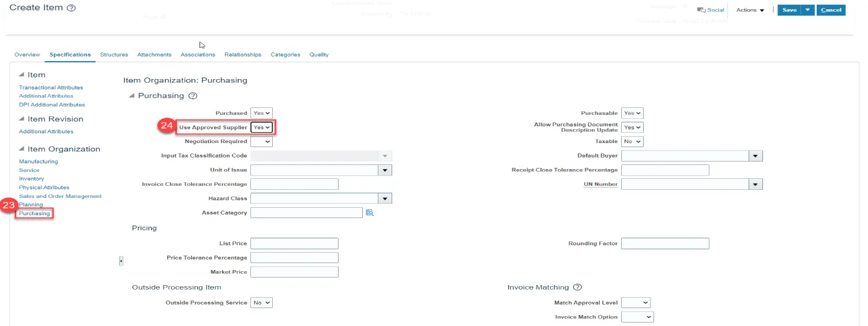The image size is (868, 326).
Task: Click the List Price input field
Action: point(294,243)
